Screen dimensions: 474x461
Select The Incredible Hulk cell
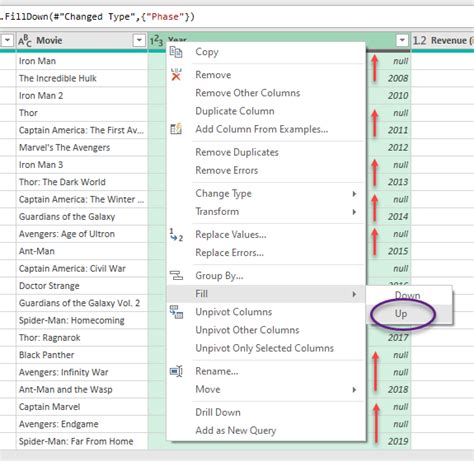(x=82, y=78)
